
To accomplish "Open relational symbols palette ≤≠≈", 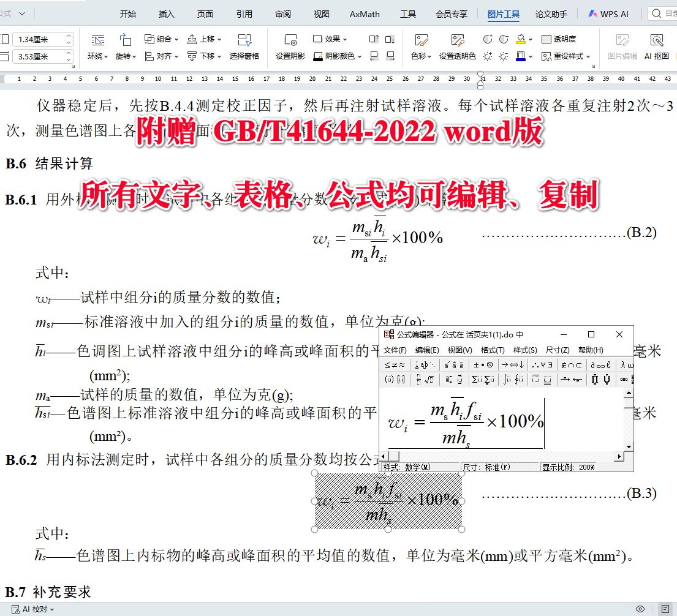I will coord(395,365).
